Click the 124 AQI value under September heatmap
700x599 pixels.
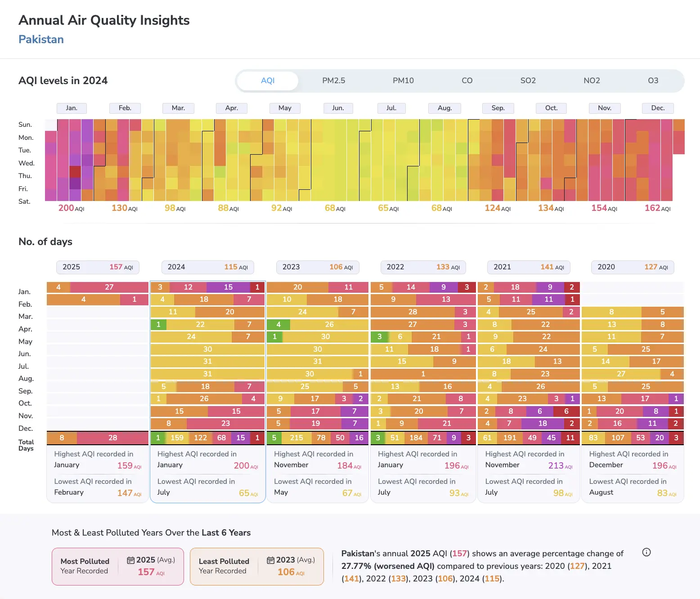(x=498, y=208)
